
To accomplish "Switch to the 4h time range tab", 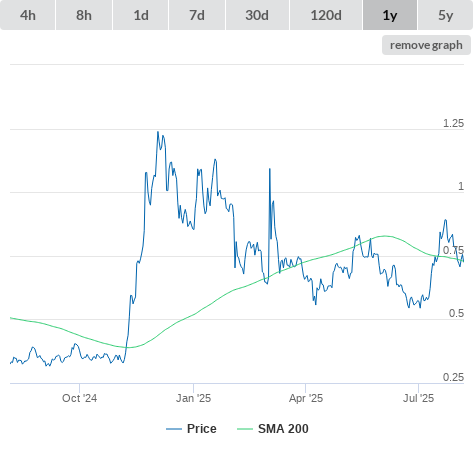I will pos(28,15).
